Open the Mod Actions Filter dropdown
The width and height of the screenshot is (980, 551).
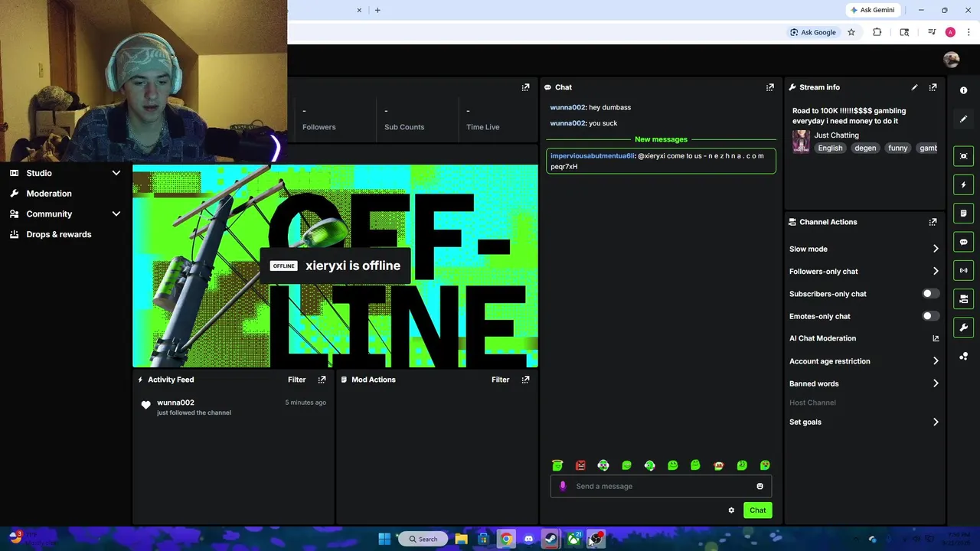pyautogui.click(x=500, y=380)
